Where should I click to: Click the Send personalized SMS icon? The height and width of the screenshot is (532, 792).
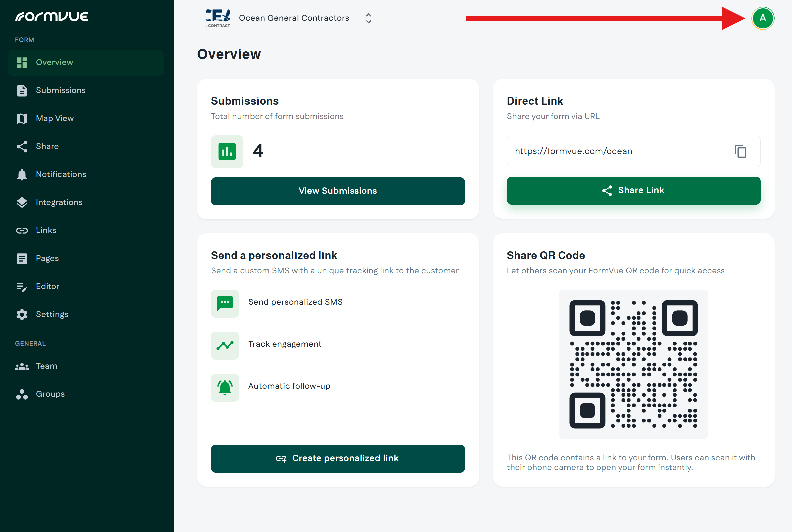coord(225,303)
